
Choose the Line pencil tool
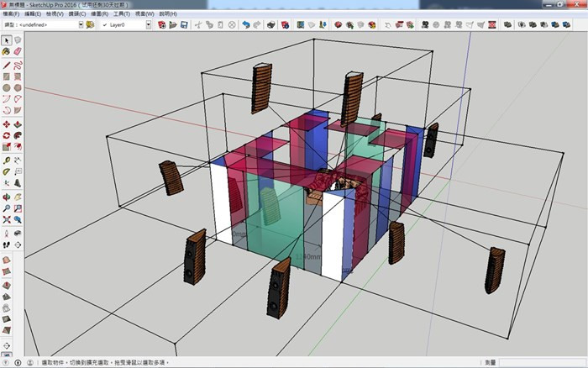coord(6,64)
